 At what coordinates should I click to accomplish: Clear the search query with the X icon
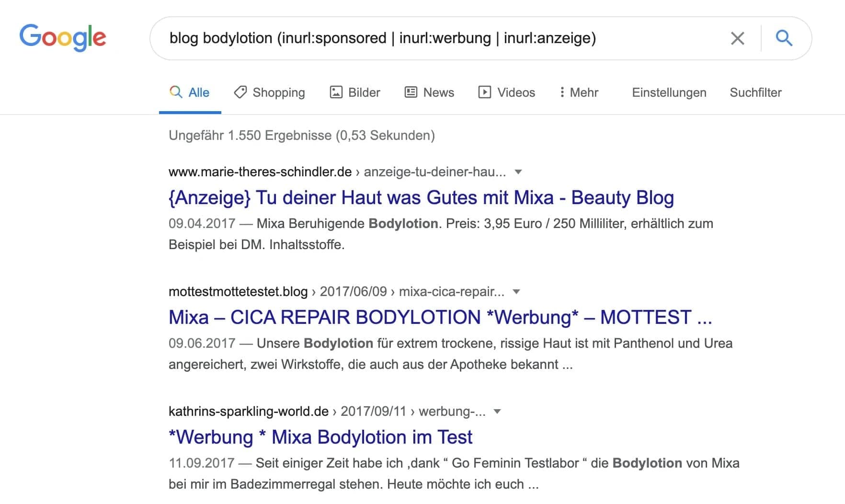point(737,38)
